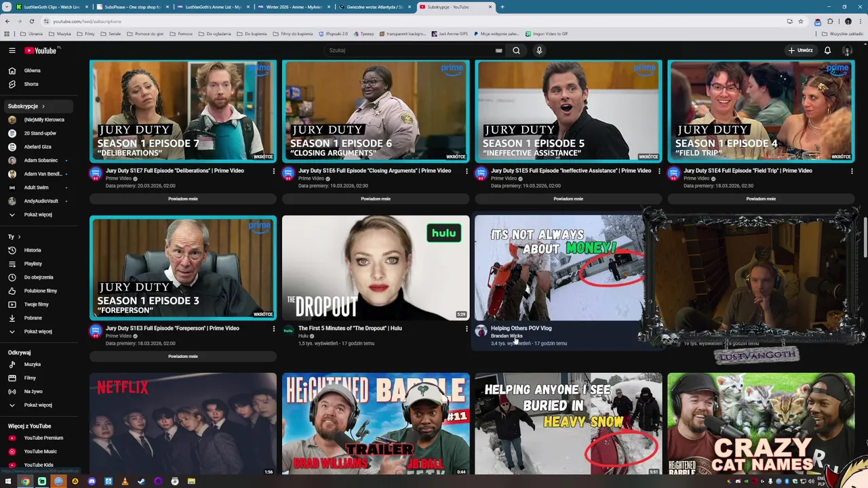Open Jury Duty Season 1 Episode 7 thumbnail
The image size is (868, 488).
[183, 111]
